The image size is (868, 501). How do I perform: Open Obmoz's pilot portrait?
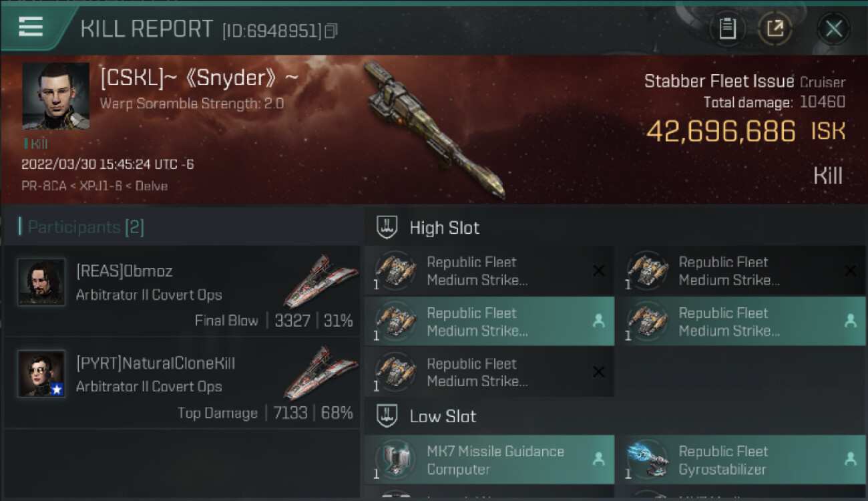pyautogui.click(x=41, y=282)
